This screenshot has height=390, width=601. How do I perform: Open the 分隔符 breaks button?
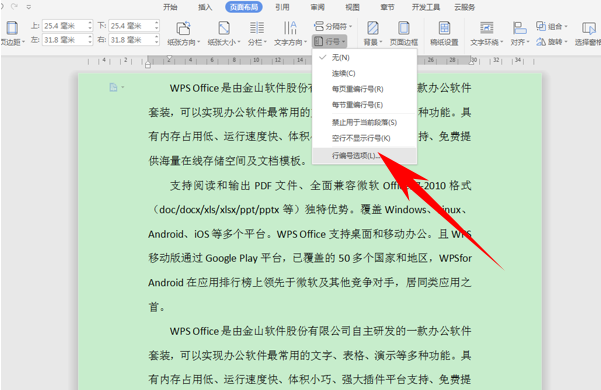333,26
